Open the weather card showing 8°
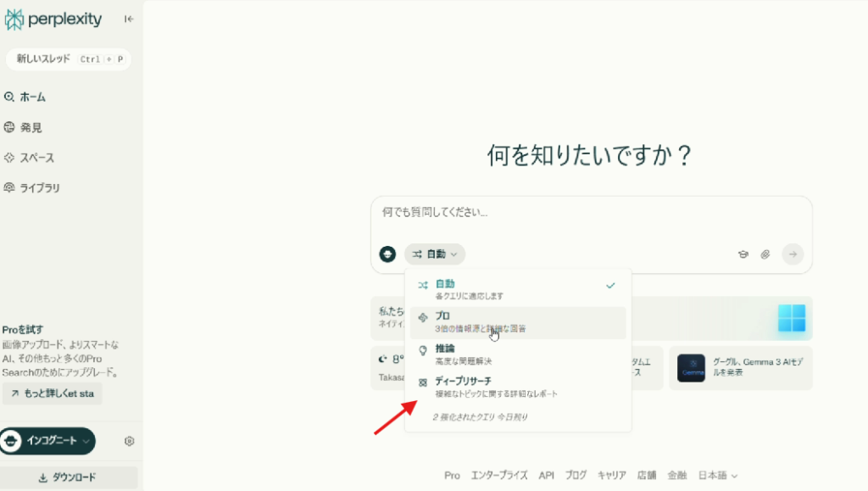Image resolution: width=868 pixels, height=491 pixels. click(x=391, y=368)
